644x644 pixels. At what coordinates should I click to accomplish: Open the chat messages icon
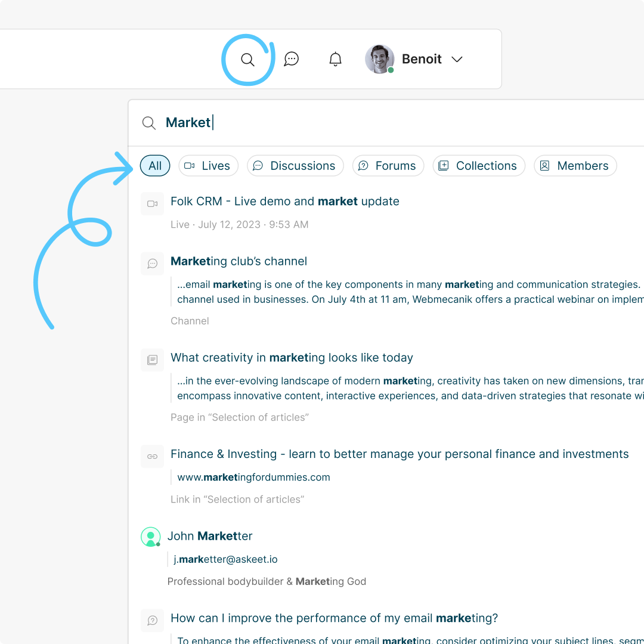(291, 60)
